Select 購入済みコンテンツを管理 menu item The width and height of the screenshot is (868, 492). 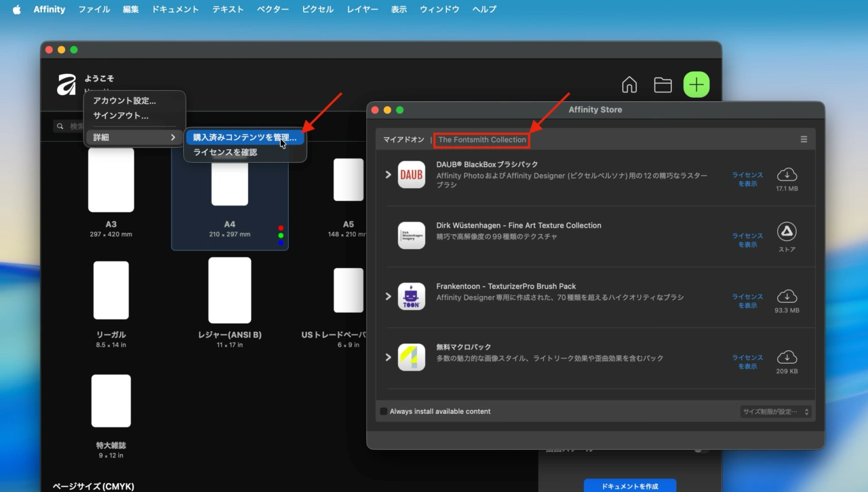tap(244, 137)
